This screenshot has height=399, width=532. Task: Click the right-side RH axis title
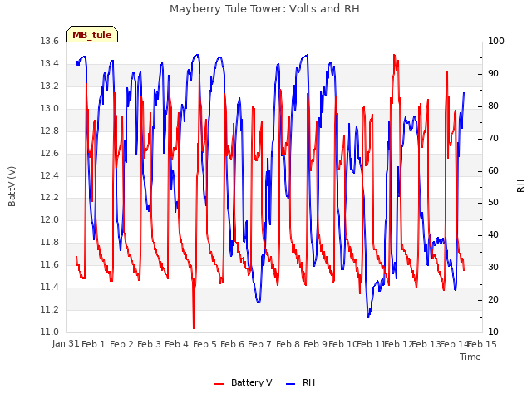pos(520,186)
